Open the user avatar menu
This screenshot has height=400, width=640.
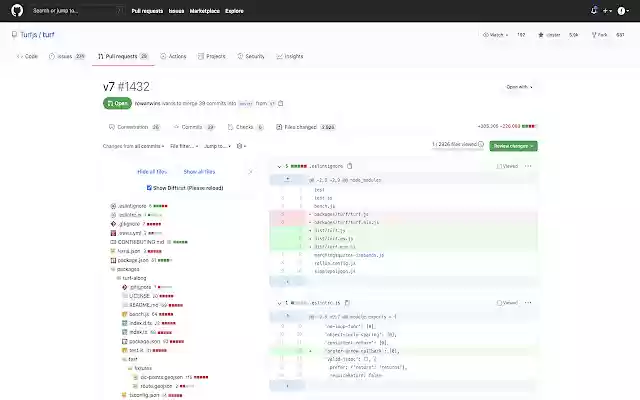coord(623,11)
